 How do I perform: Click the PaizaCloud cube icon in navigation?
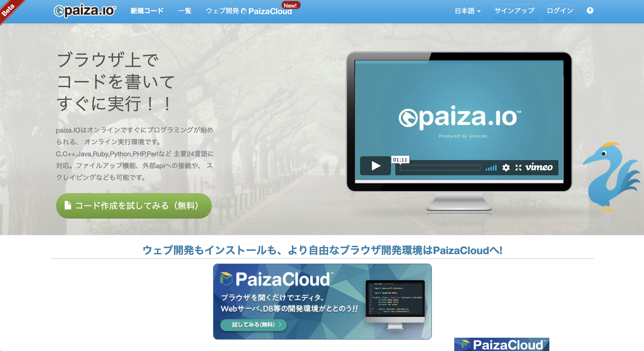coord(244,11)
